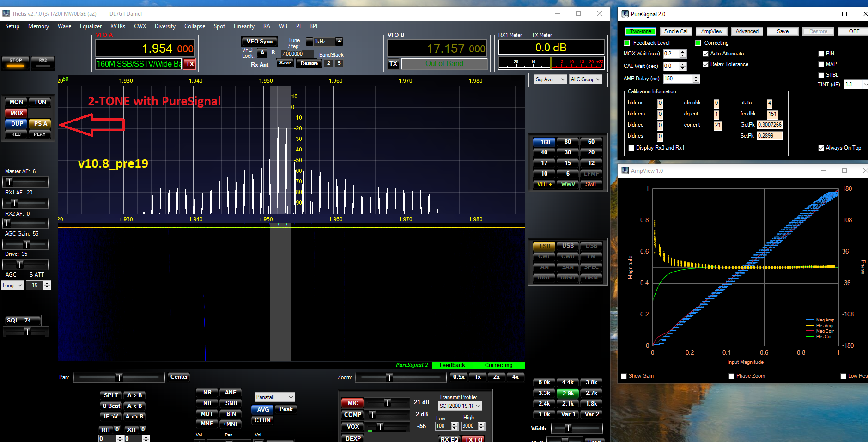Open the Equalizer menu
868x442 pixels.
91,26
